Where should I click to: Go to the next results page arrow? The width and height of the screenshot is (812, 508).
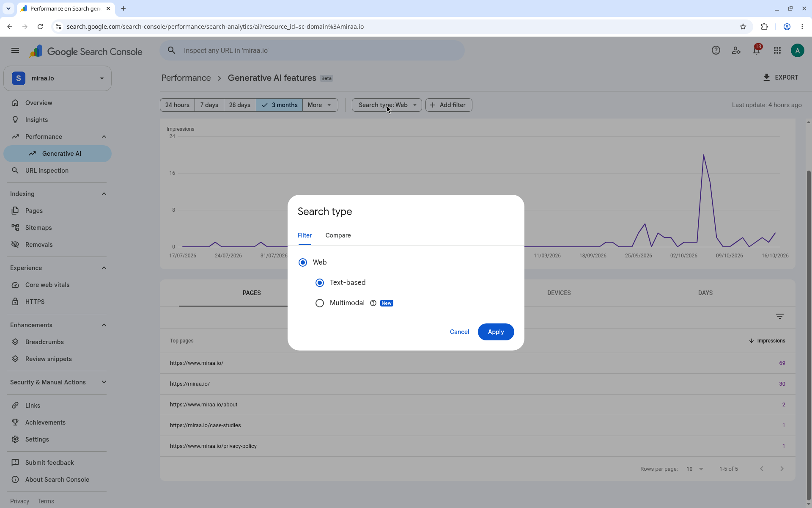coord(782,469)
